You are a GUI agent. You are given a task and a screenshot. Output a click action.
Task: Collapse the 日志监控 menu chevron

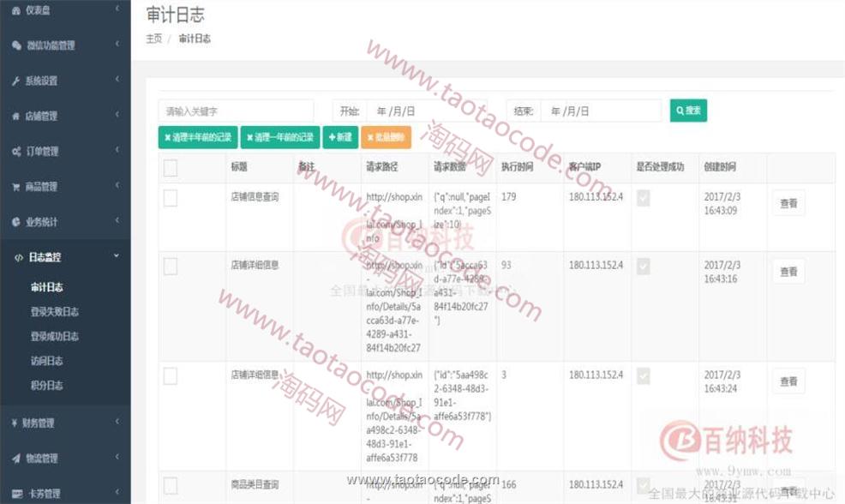pyautogui.click(x=117, y=256)
